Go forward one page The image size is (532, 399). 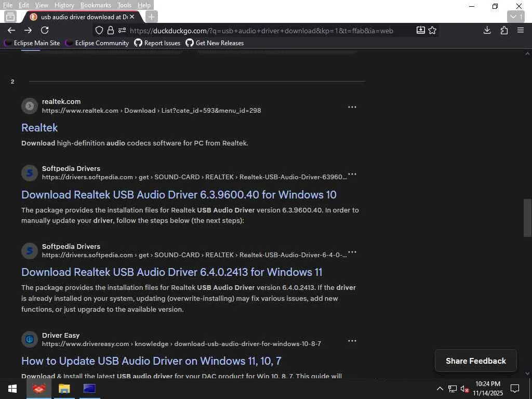28,31
